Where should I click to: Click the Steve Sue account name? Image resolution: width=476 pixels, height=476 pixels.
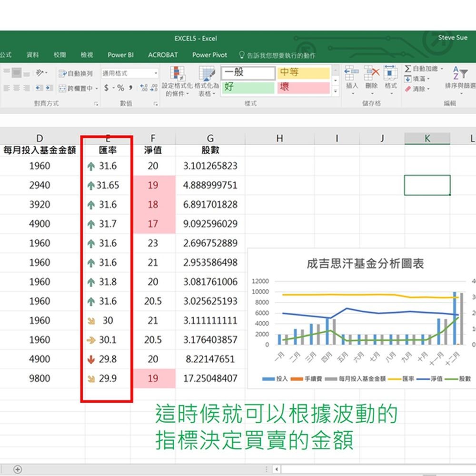point(452,38)
